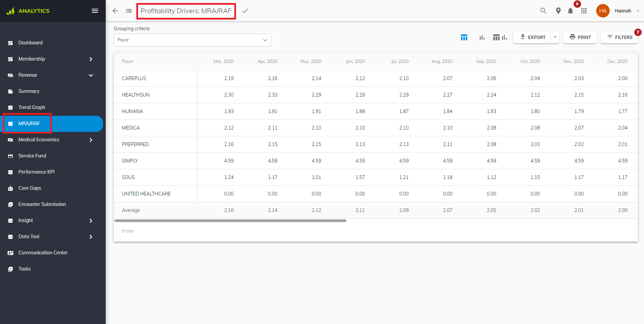Switch to bar chart view icon
The image size is (644, 324).
coord(482,37)
